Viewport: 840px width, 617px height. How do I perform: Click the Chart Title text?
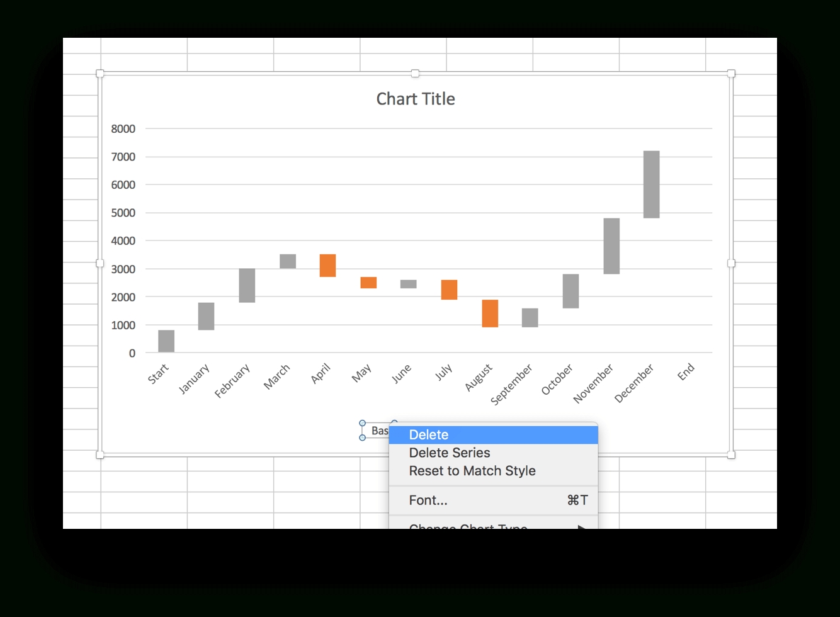coord(416,99)
